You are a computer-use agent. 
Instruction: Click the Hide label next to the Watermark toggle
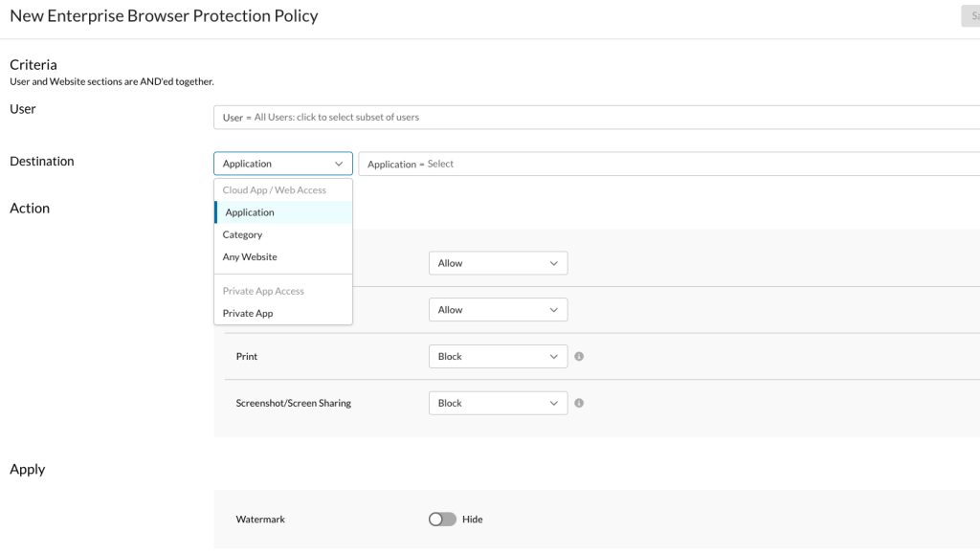point(473,520)
